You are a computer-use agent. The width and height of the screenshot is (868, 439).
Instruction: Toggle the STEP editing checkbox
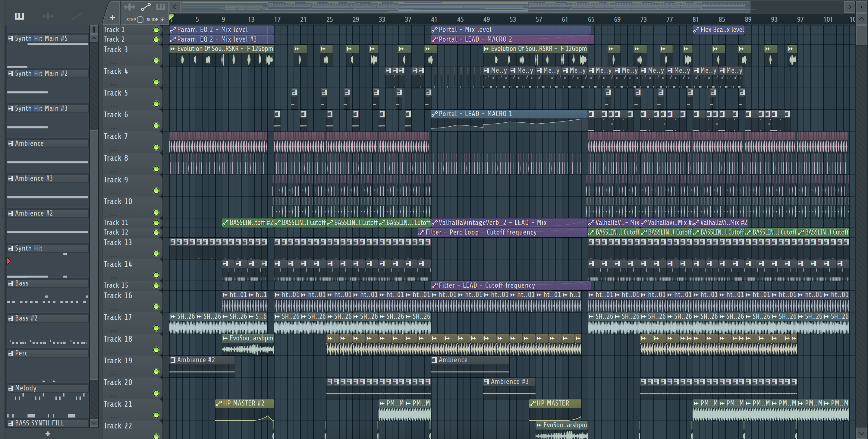[x=140, y=20]
